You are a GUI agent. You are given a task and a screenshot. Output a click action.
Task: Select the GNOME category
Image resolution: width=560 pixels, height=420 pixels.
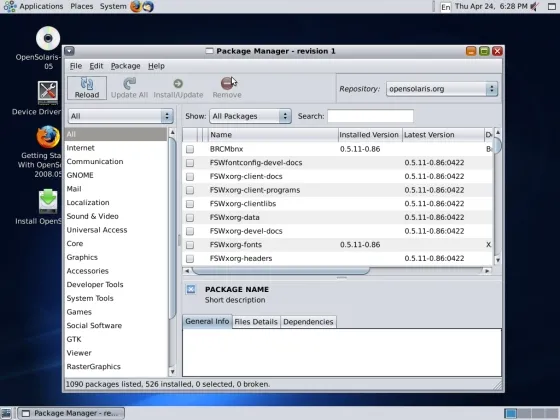(116, 175)
